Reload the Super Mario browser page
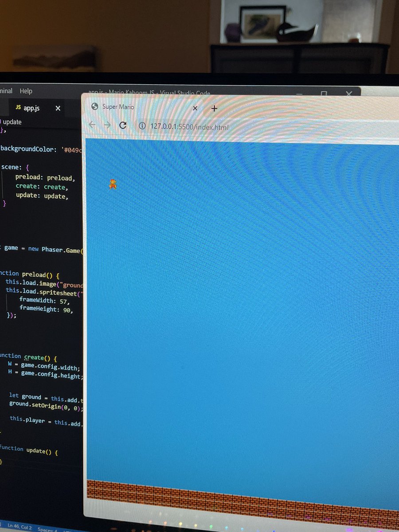This screenshot has width=399, height=532. click(123, 125)
